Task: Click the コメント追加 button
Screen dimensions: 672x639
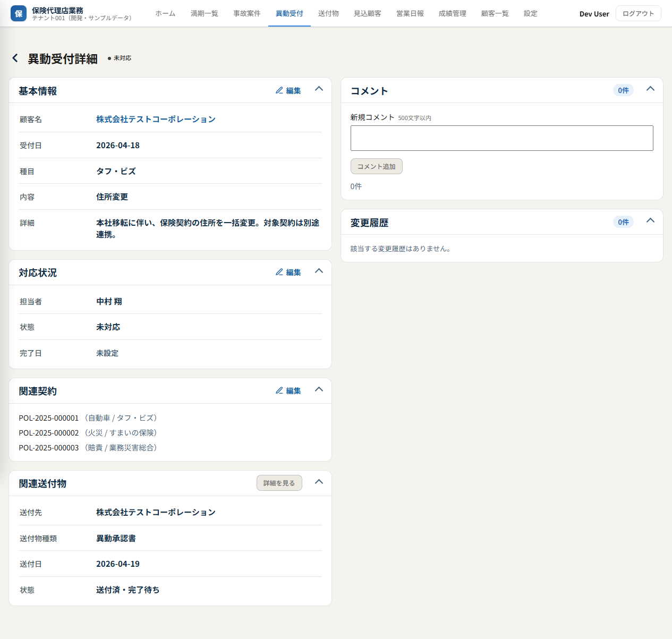Action: click(377, 166)
